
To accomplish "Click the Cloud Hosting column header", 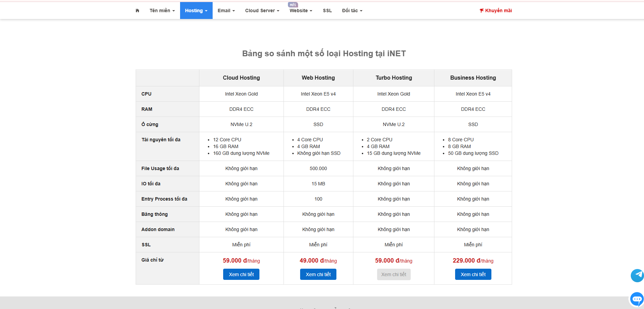I will (x=241, y=78).
